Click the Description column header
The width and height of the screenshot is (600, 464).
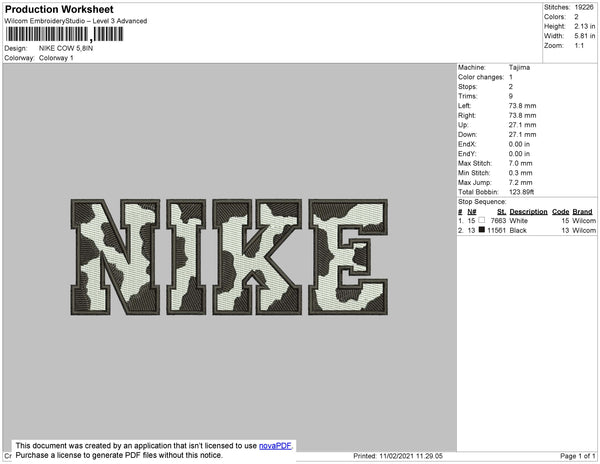[527, 212]
